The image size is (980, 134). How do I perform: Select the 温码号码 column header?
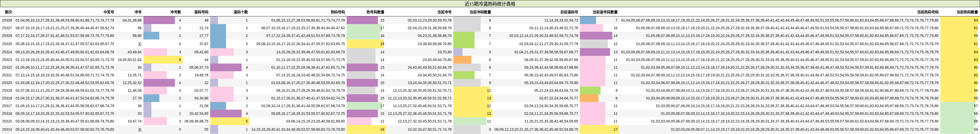[x=201, y=12]
